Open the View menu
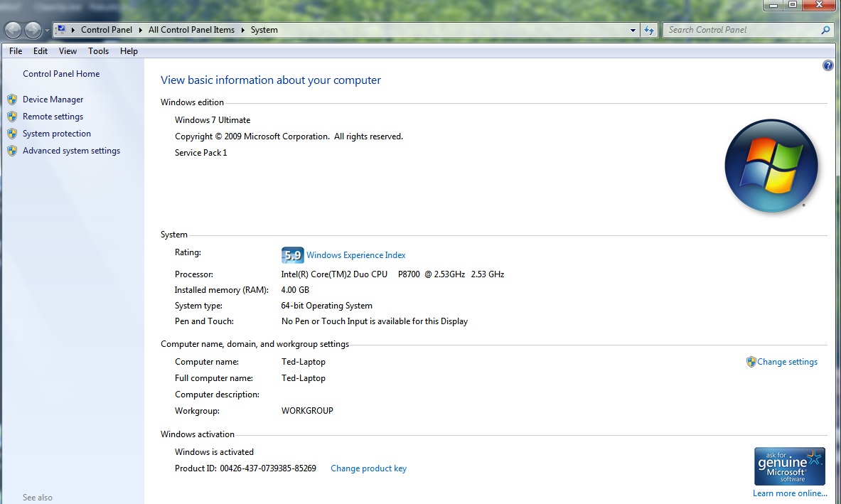This screenshot has height=504, width=841. coord(68,51)
